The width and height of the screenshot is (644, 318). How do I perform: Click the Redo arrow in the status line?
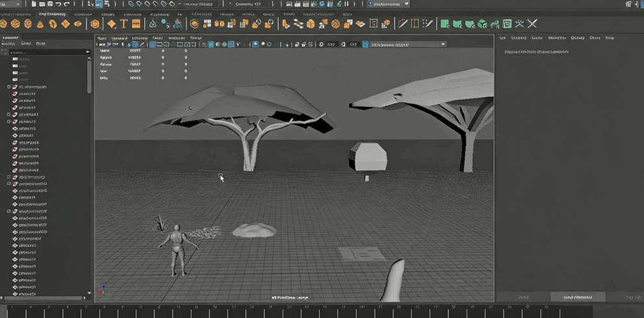[67, 4]
